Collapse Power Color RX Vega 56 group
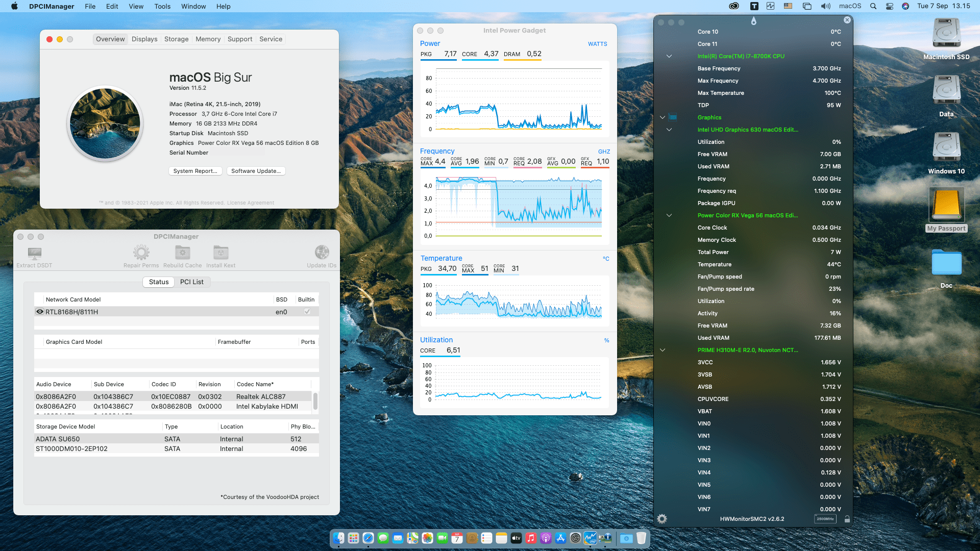This screenshot has width=980, height=551. [669, 215]
